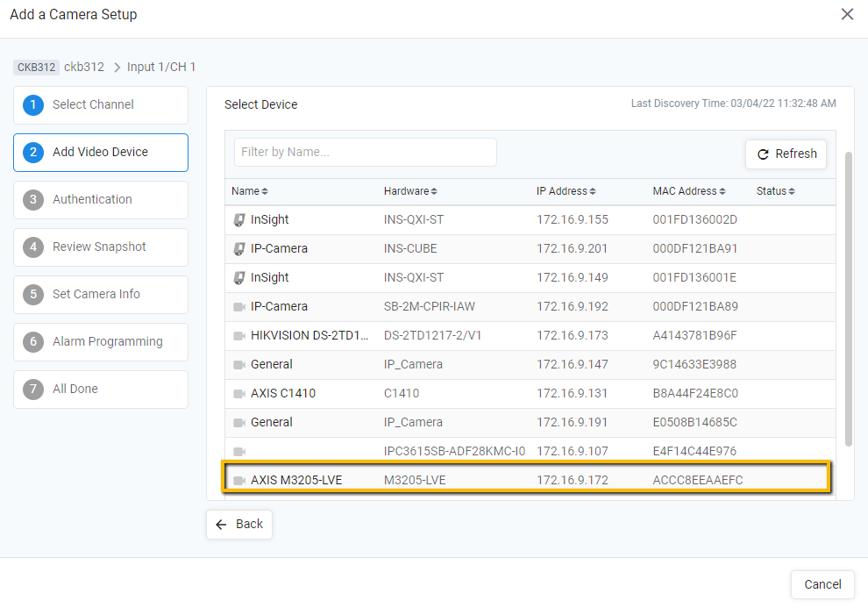Viewport: 868px width, 608px height.
Task: Go to the Select Channel step
Action: point(101,105)
